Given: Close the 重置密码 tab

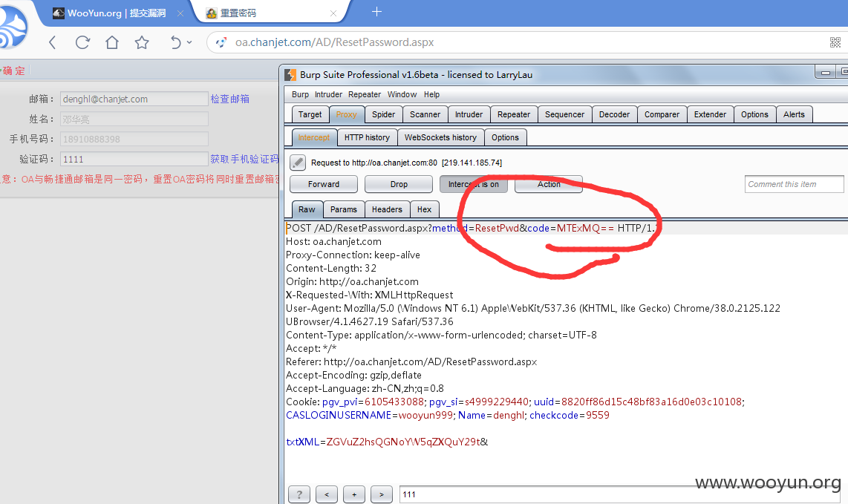Looking at the screenshot, I should (333, 13).
